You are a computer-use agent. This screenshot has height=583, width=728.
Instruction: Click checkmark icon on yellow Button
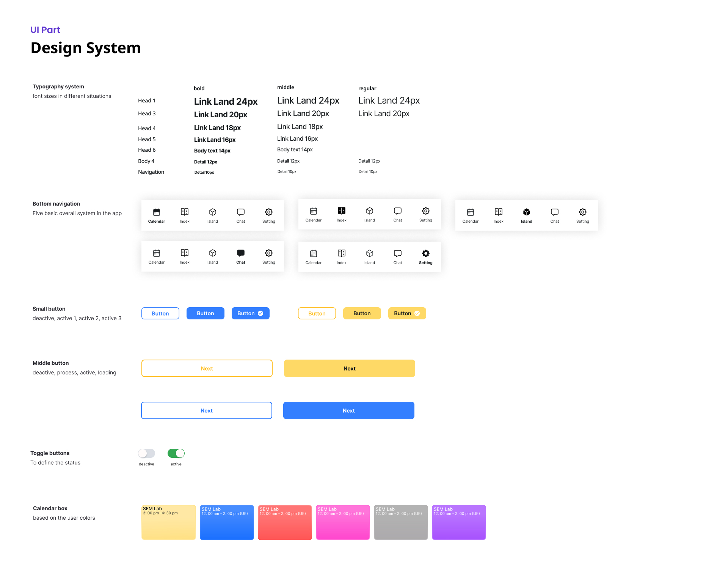(x=417, y=313)
